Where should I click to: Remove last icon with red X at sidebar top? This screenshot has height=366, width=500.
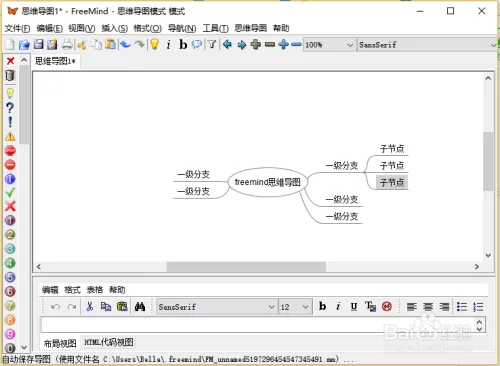click(x=10, y=61)
